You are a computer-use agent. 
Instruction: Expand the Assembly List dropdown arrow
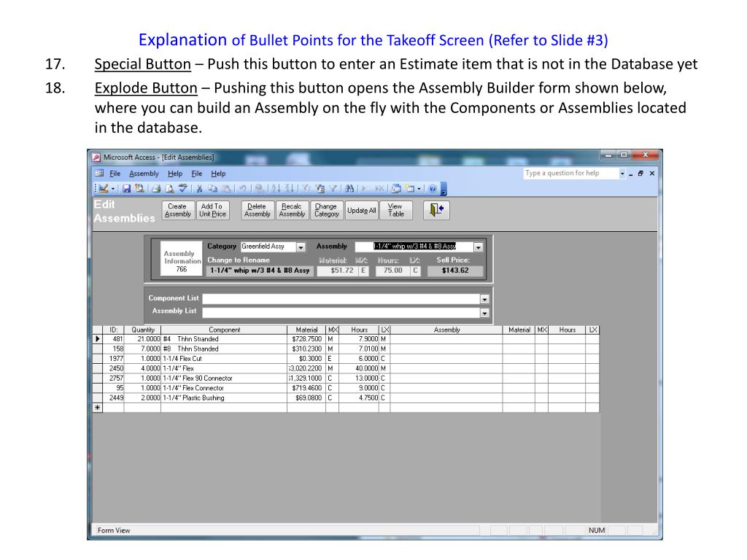point(484,313)
